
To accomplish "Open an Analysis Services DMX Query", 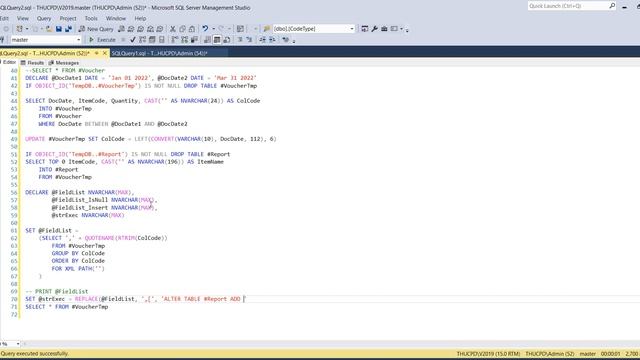I will click(140, 29).
